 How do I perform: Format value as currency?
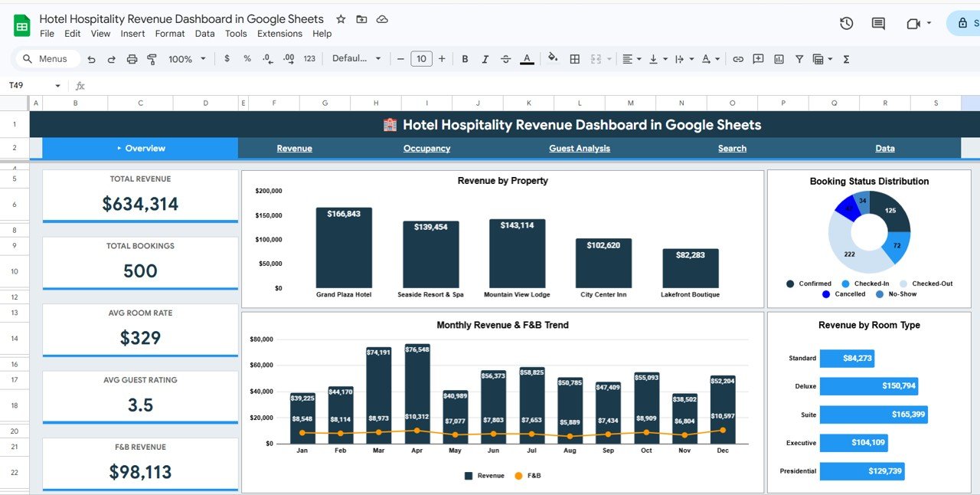click(226, 59)
